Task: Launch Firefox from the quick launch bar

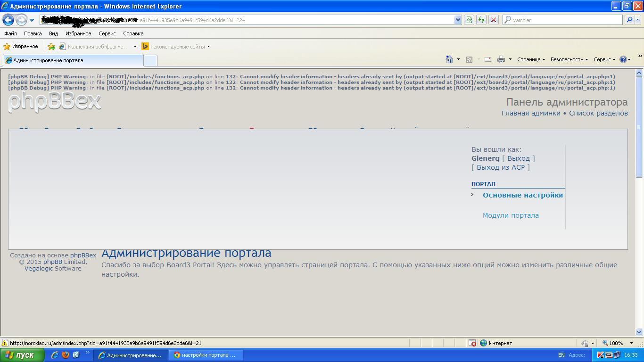Action: [66, 355]
